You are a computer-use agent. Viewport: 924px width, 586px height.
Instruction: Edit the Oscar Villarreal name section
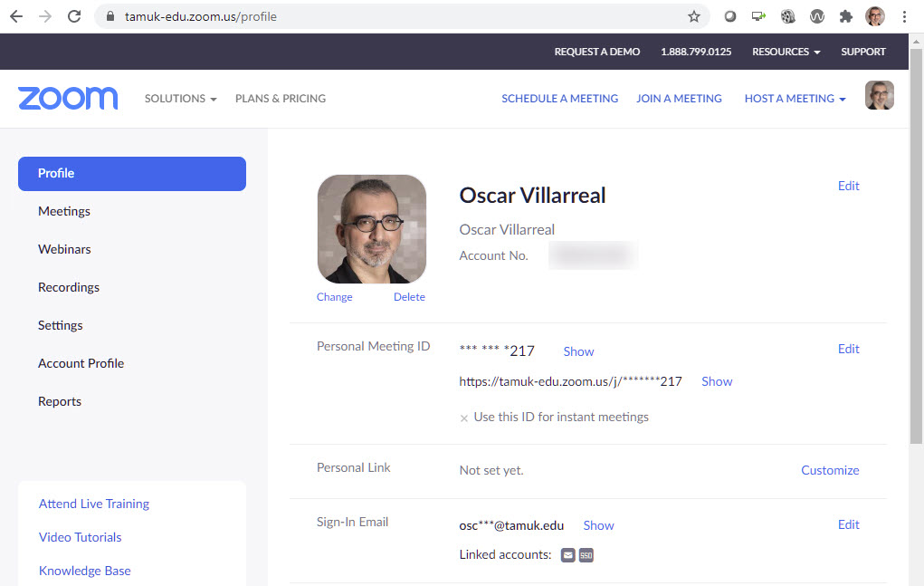tap(849, 186)
